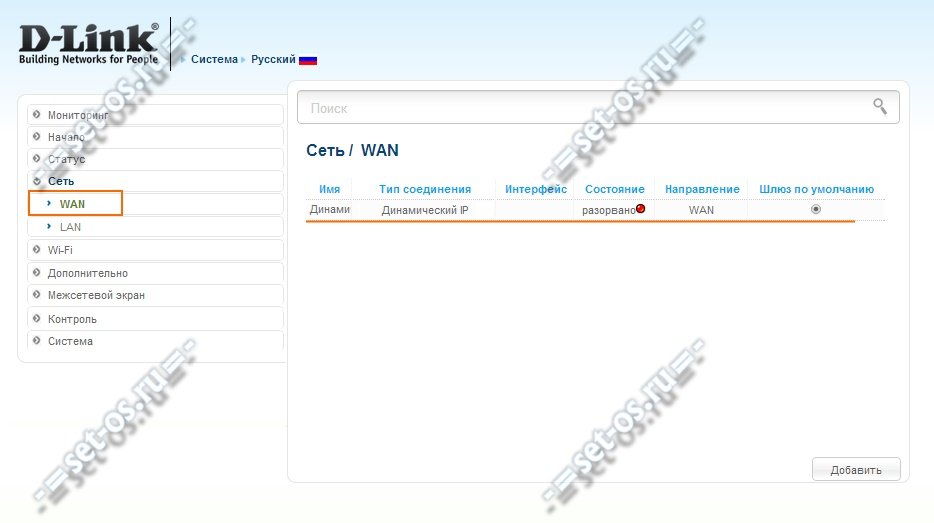Expand the Межсетевой экран section
The width and height of the screenshot is (934, 523).
point(155,295)
